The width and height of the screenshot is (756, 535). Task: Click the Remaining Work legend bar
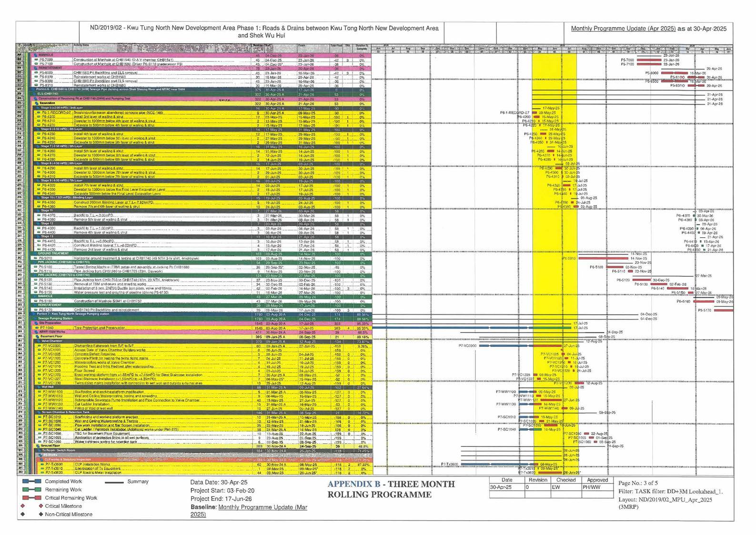coord(31,489)
